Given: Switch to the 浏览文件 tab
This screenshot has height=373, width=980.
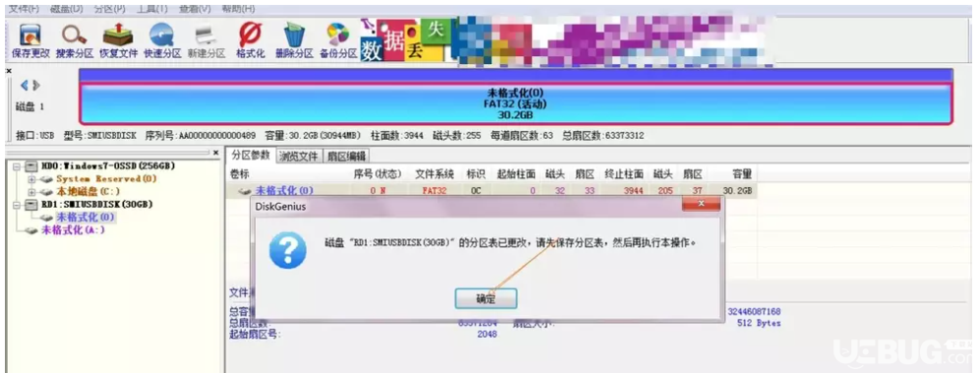Looking at the screenshot, I should (x=299, y=155).
